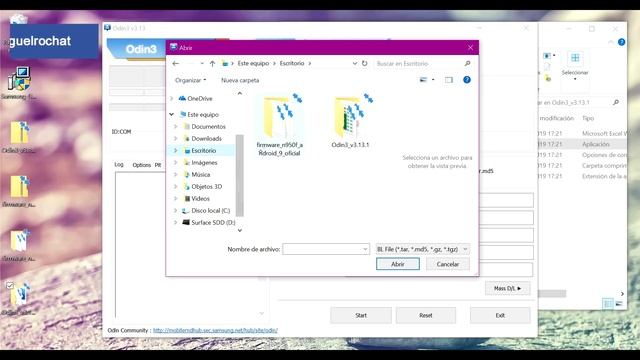Click the navigation pane scrollbar thumb

(240, 176)
